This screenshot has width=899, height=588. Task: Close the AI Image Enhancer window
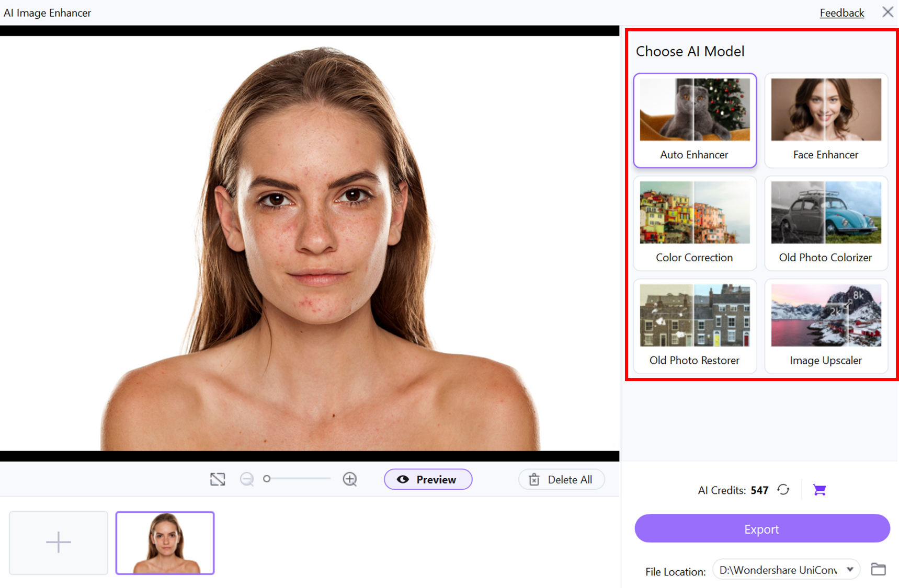[x=887, y=12]
